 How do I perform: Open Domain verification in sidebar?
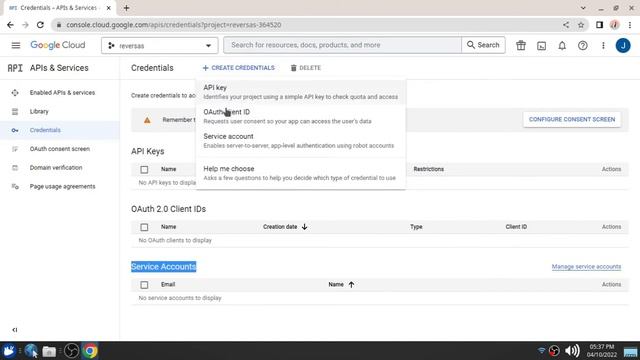[x=60, y=168]
